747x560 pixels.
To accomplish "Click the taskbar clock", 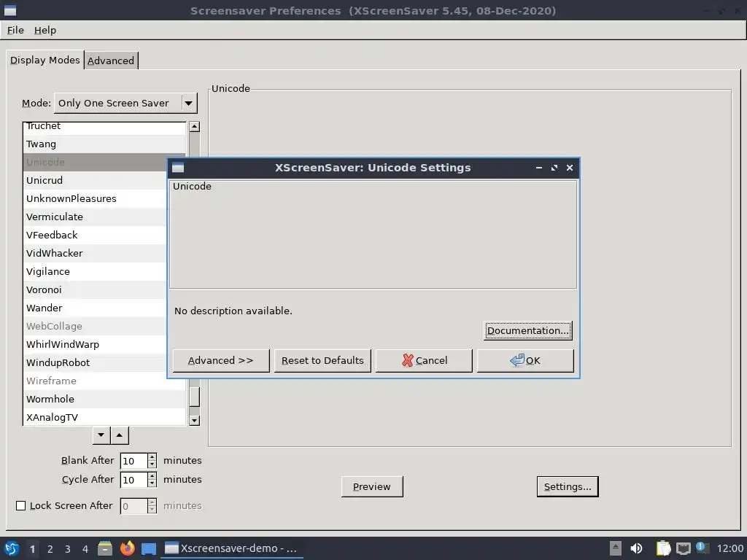I will [x=729, y=548].
